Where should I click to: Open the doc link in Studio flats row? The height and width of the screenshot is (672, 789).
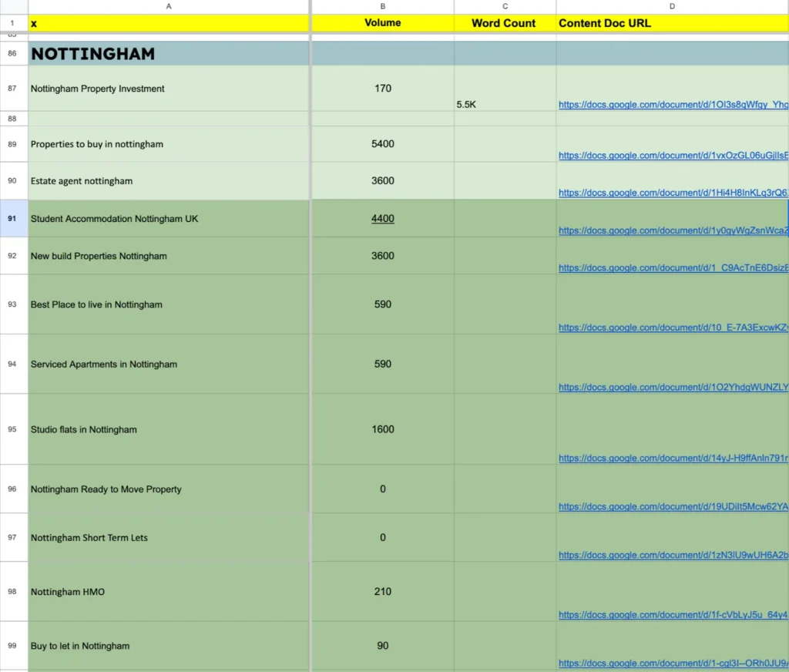click(673, 458)
